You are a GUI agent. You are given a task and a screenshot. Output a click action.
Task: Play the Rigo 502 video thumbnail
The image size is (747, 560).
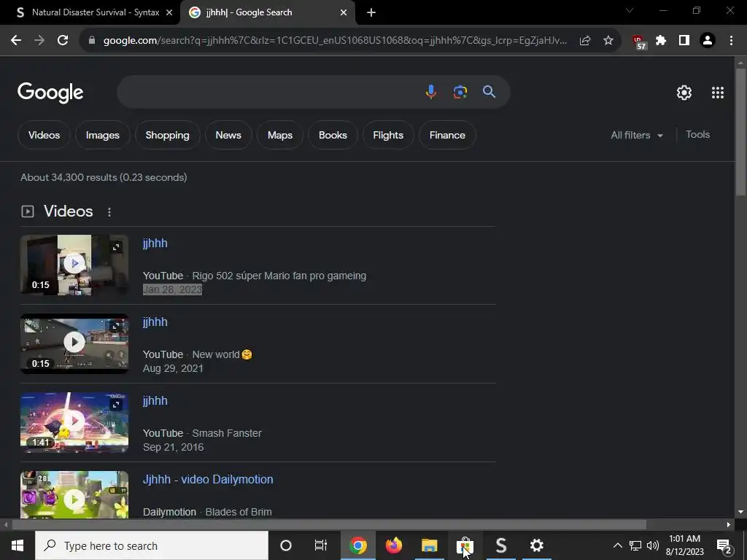(x=74, y=263)
